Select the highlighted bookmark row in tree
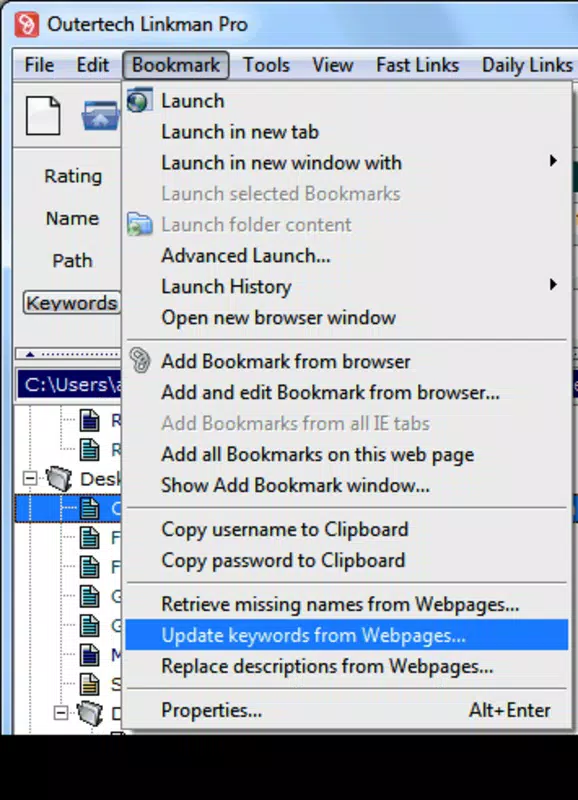578x800 pixels. (x=68, y=508)
